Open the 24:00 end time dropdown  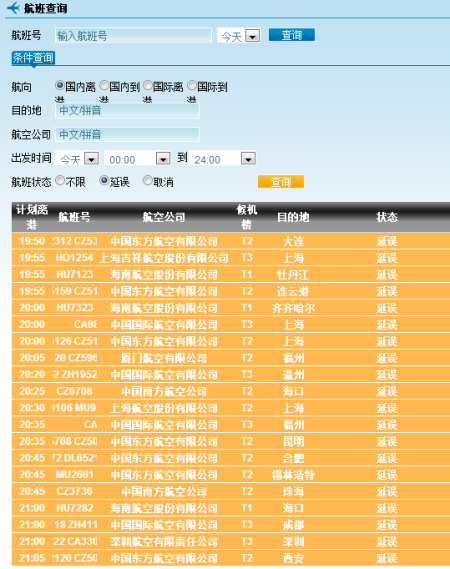pyautogui.click(x=249, y=159)
